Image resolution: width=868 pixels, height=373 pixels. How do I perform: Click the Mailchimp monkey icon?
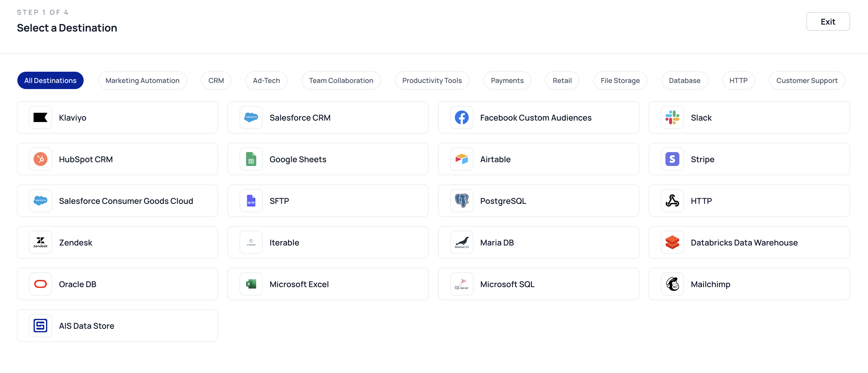point(672,284)
